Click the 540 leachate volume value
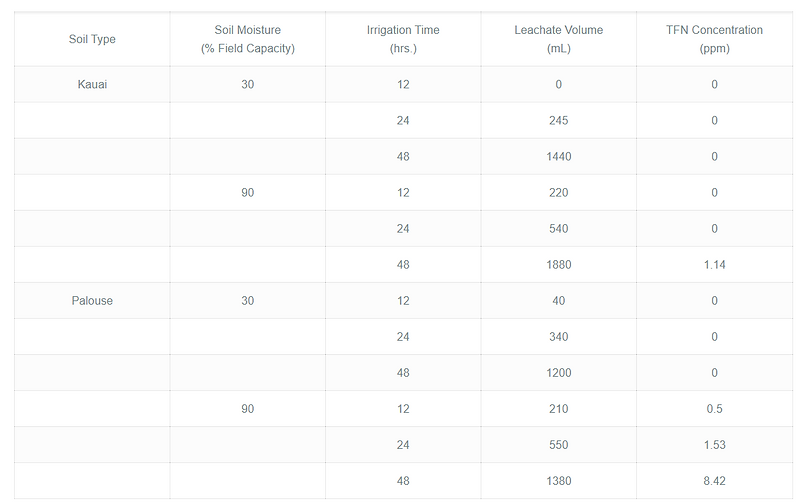 pyautogui.click(x=558, y=228)
